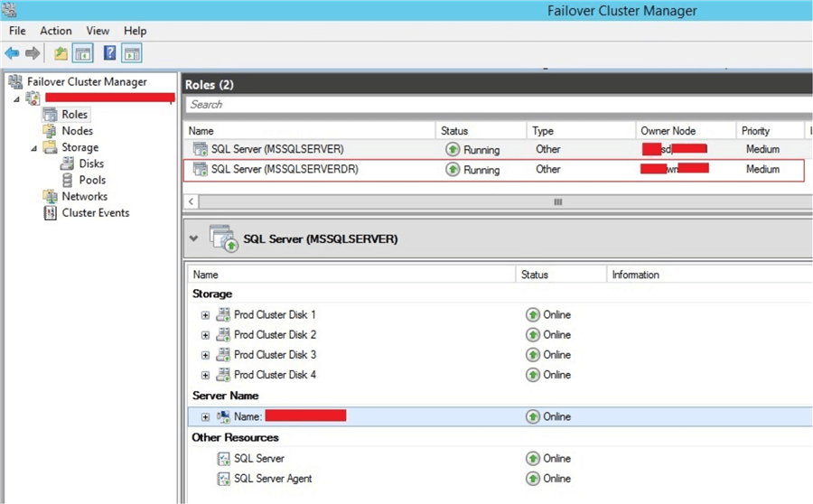Screen dimensions: 813x504
Task: Open the Action menu
Action: (x=56, y=31)
